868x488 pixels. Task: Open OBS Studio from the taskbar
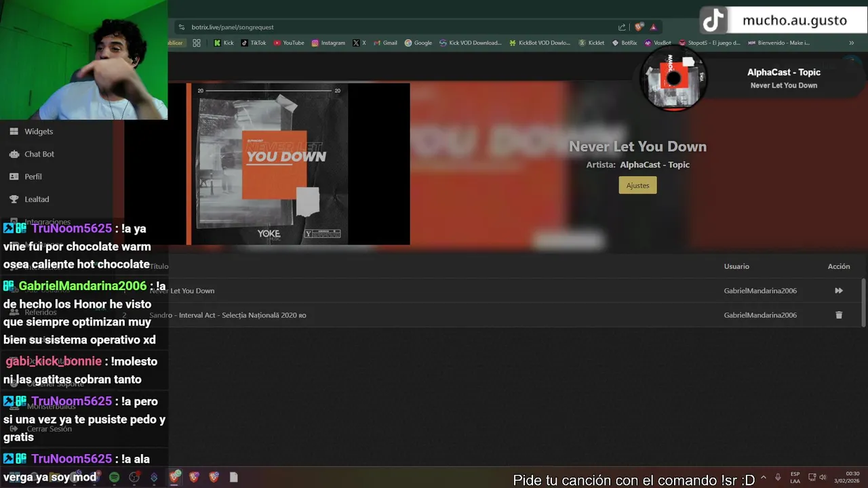pyautogui.click(x=134, y=477)
